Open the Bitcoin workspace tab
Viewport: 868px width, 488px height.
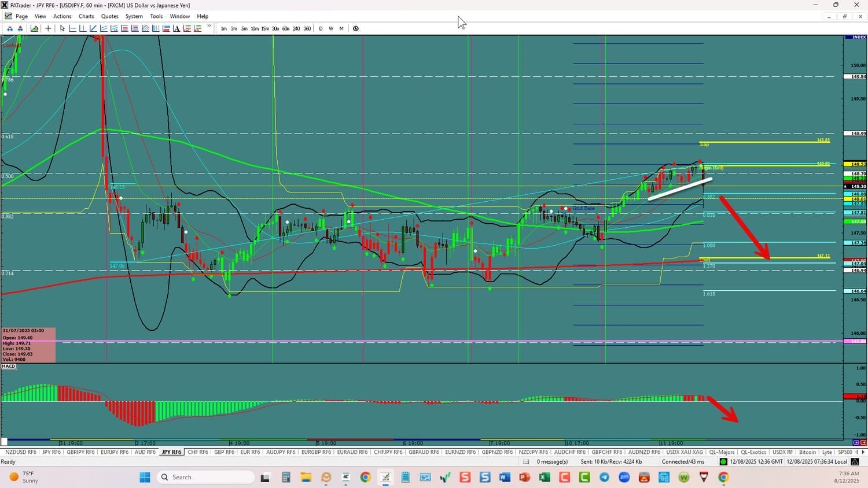tap(807, 452)
